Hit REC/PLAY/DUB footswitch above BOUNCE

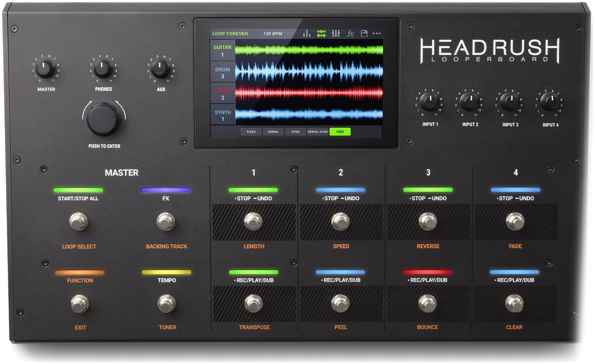[428, 303]
